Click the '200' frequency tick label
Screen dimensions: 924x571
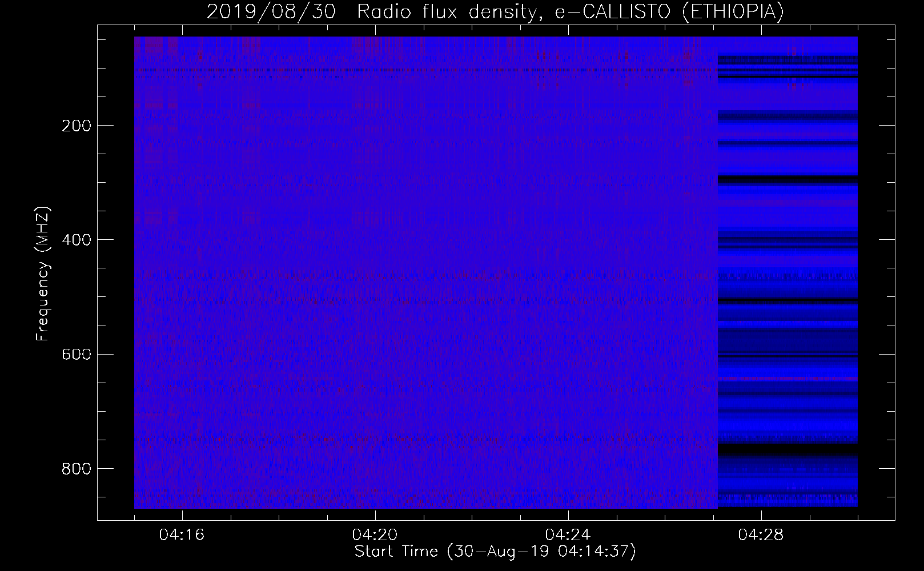(x=76, y=126)
